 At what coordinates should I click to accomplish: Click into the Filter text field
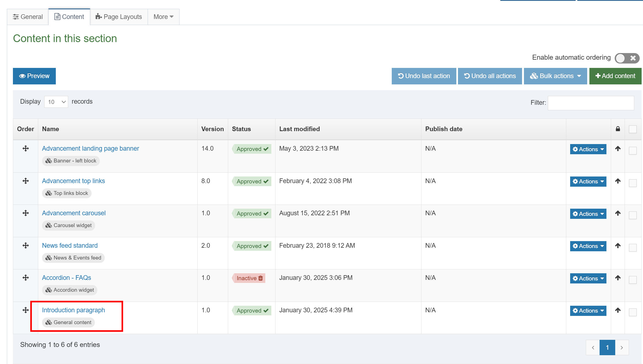point(591,103)
